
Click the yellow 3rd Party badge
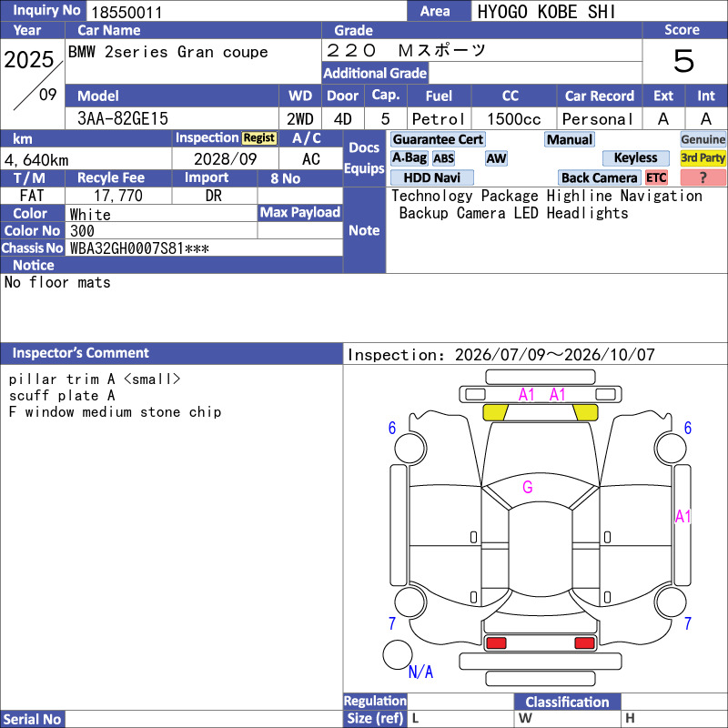[x=703, y=157]
